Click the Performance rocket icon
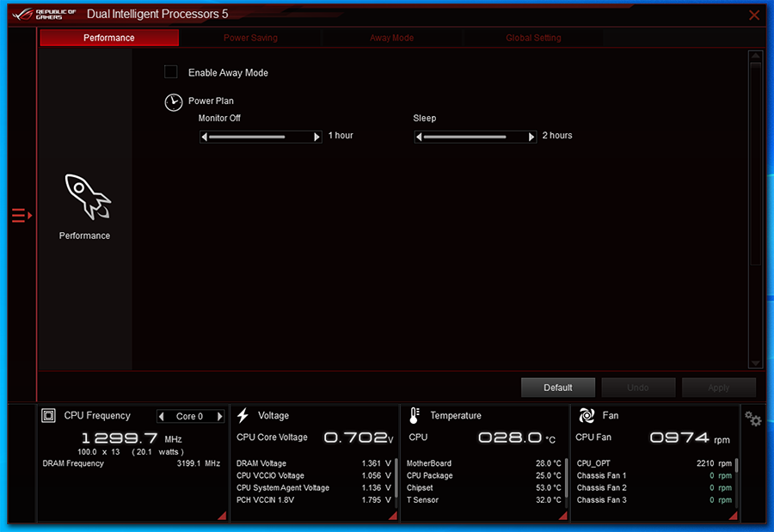Viewport: 774px width, 532px height. click(88, 197)
